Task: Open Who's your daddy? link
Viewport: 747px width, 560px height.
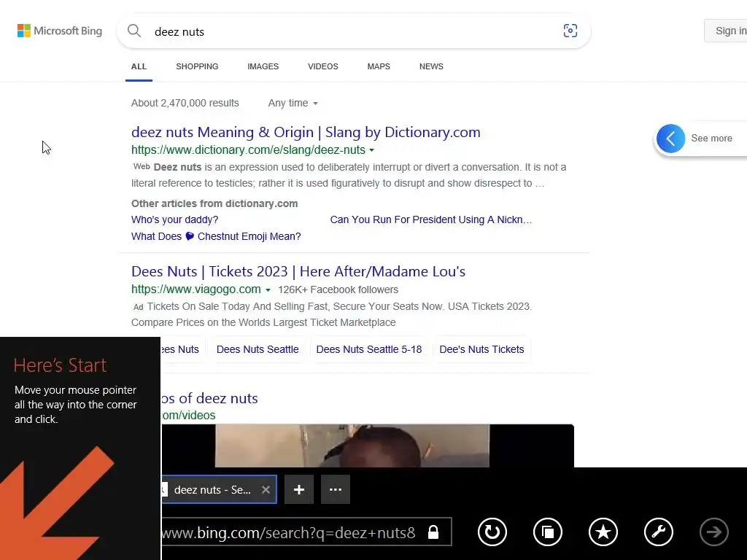Action: 175,219
